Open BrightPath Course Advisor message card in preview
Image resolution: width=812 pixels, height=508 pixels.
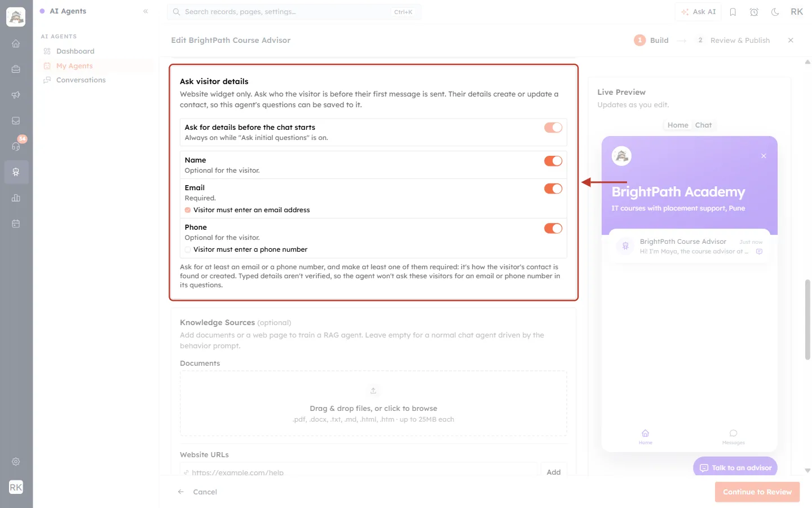point(690,246)
